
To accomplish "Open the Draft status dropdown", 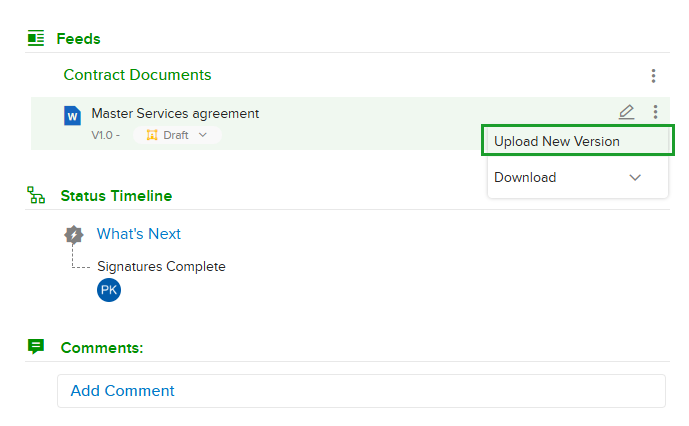I will coord(177,135).
